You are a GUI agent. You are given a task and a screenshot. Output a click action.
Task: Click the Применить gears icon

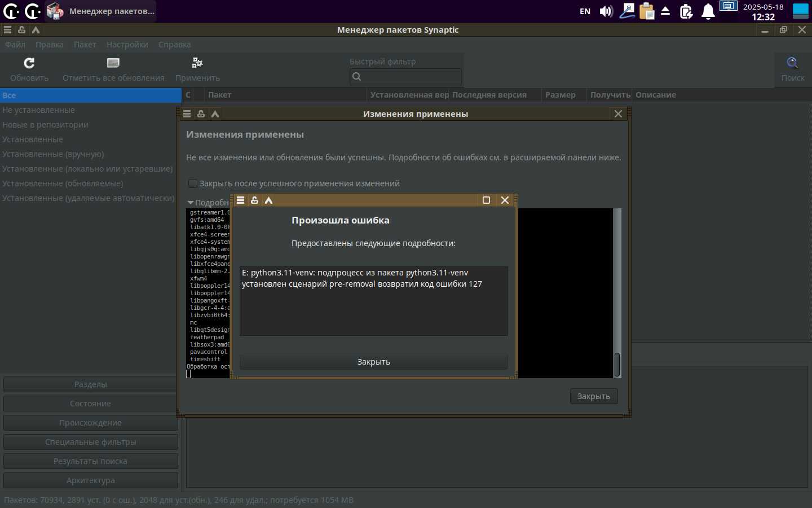[197, 63]
